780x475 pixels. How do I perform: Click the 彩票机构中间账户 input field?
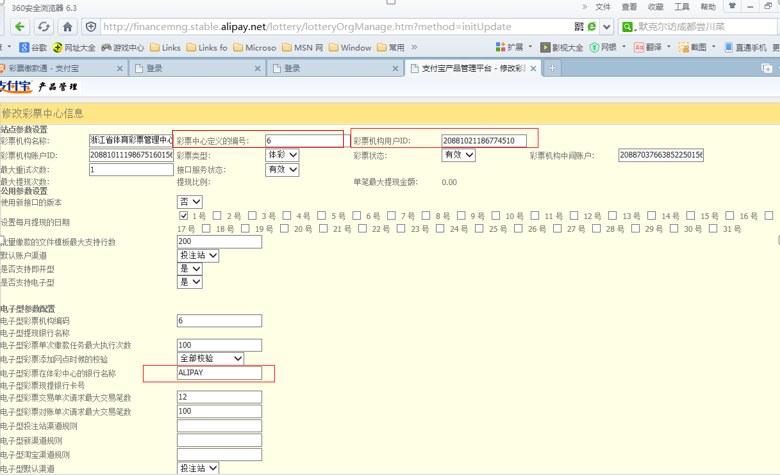pos(661,155)
